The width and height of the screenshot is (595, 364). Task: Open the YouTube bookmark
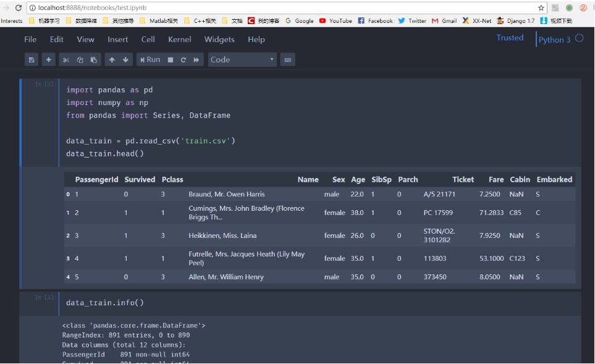coord(335,21)
